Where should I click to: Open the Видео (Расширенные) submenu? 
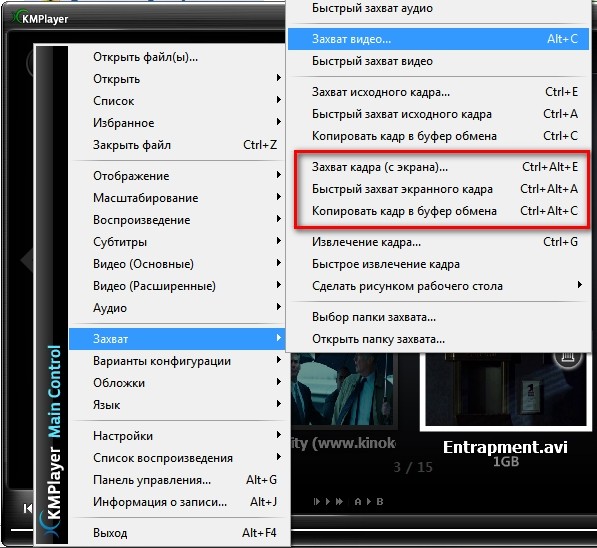(177, 286)
